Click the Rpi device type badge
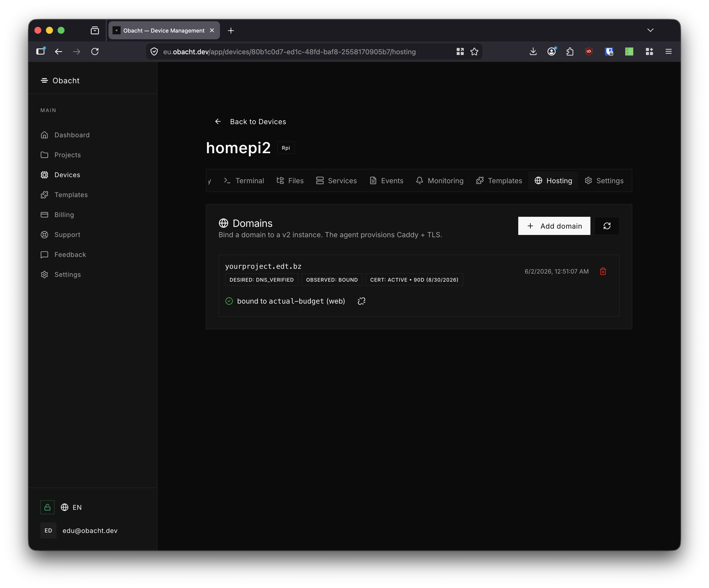 point(286,148)
